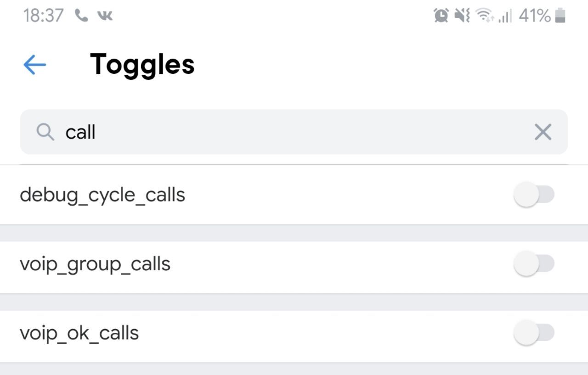The width and height of the screenshot is (588, 375).
Task: Enable the debug_cycle_calls toggle
Action: tap(534, 195)
